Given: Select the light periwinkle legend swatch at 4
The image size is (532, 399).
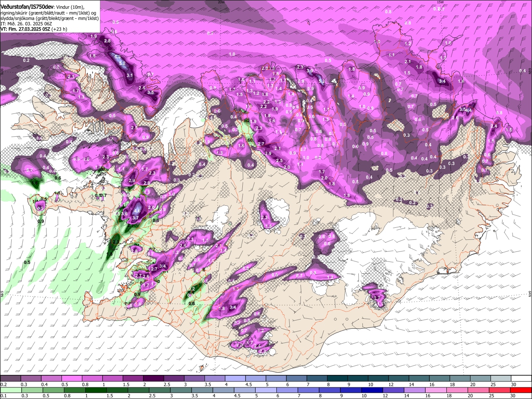Looking at the screenshot, I should pyautogui.click(x=235, y=378).
